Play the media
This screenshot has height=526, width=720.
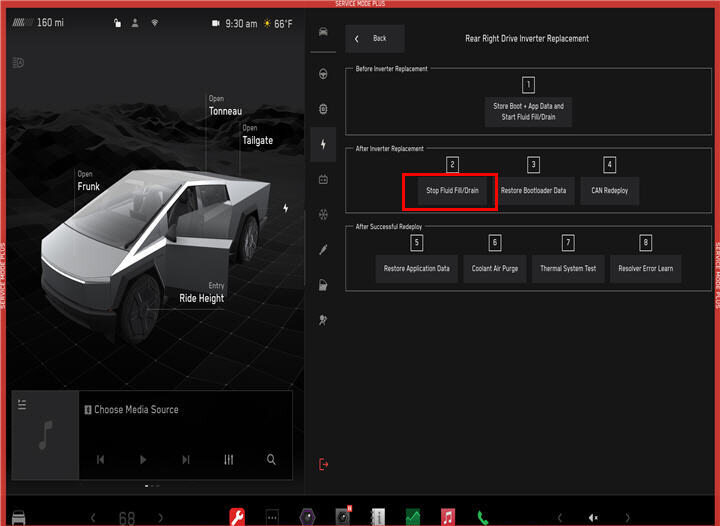pyautogui.click(x=143, y=459)
